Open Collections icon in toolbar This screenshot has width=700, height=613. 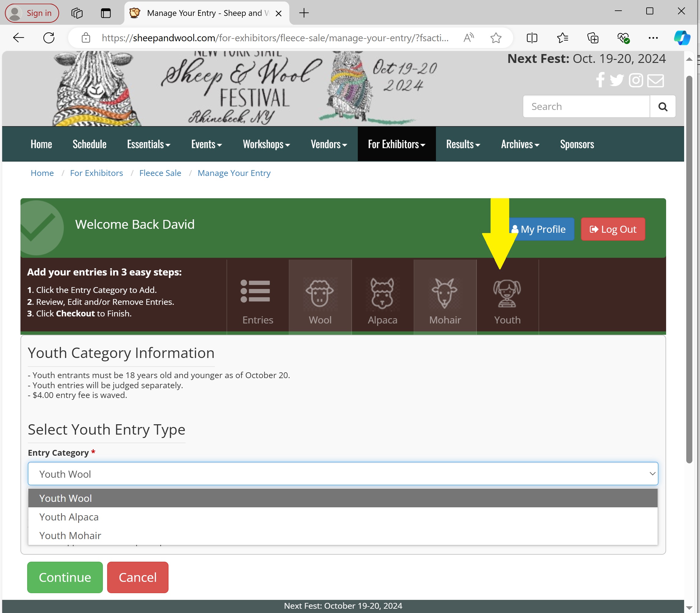click(x=593, y=38)
